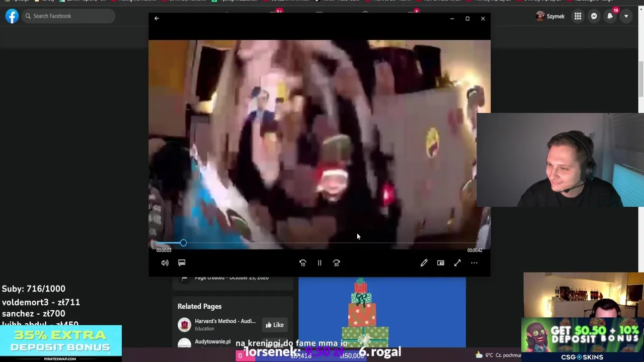
Task: Skip back 10 seconds
Action: [x=303, y=263]
